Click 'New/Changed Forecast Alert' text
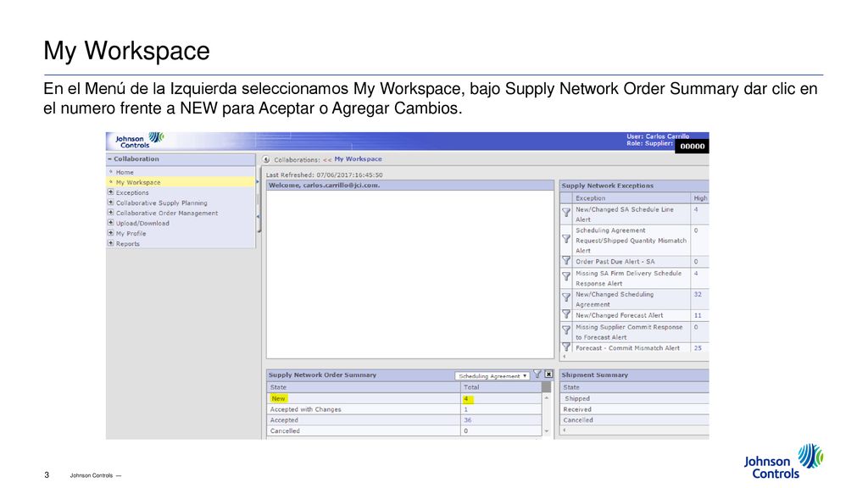The width and height of the screenshot is (868, 488). pos(619,315)
